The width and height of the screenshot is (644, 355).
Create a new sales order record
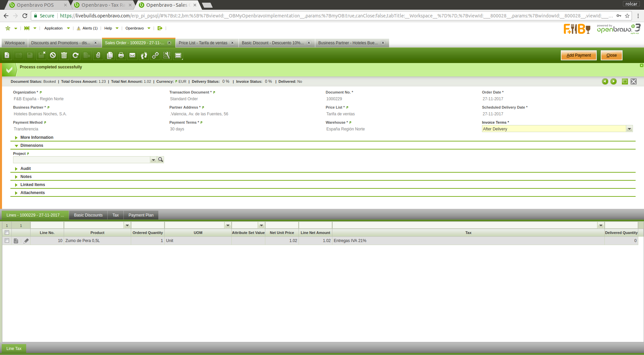(x=7, y=55)
